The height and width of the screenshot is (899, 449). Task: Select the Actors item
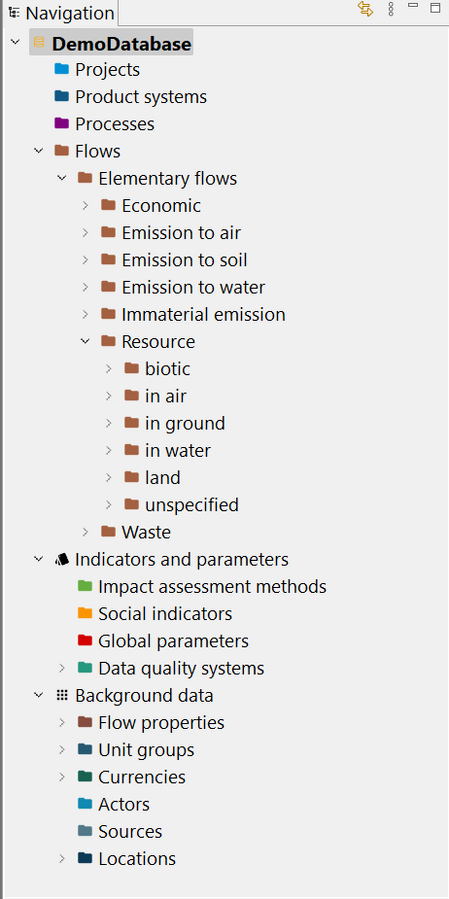124,804
